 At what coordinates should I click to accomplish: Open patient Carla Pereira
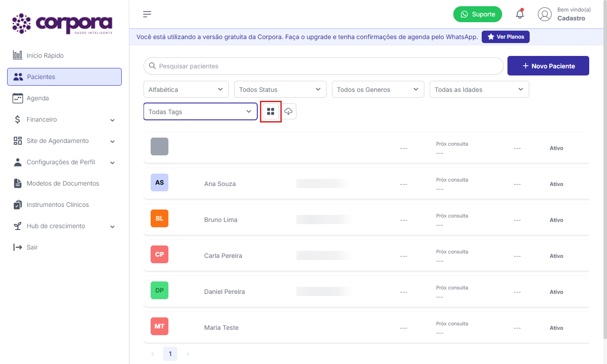[x=223, y=256]
